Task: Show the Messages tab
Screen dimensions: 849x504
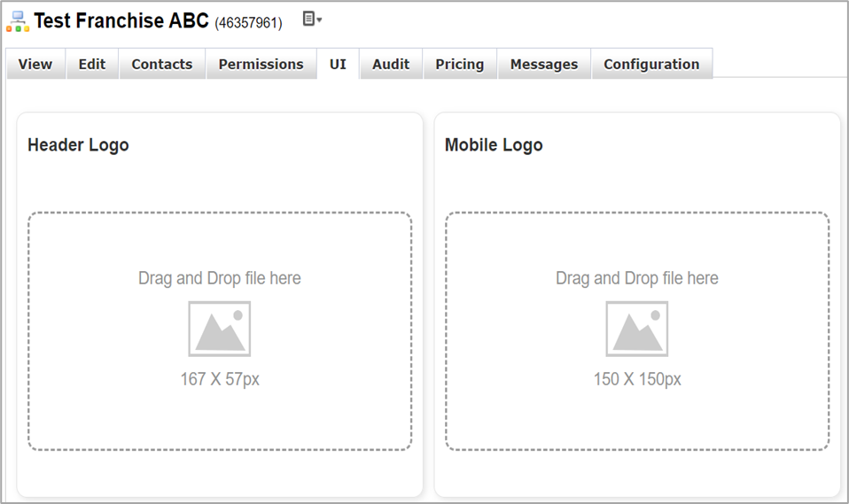Action: tap(543, 64)
